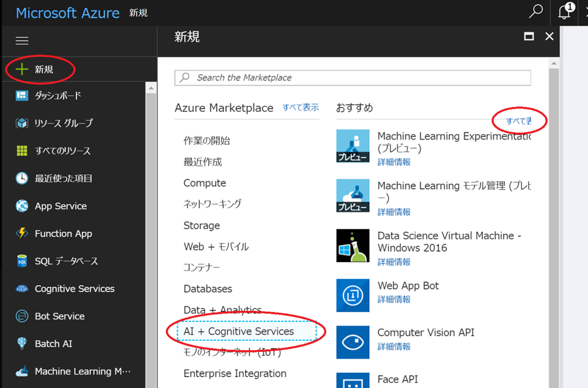Open Bot Service sidebar label
The width and height of the screenshot is (588, 388).
(60, 316)
